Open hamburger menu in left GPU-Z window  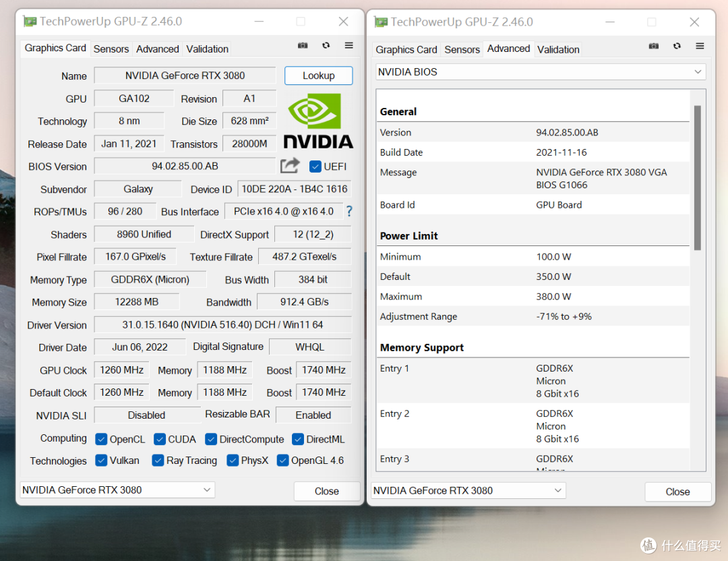coord(348,45)
